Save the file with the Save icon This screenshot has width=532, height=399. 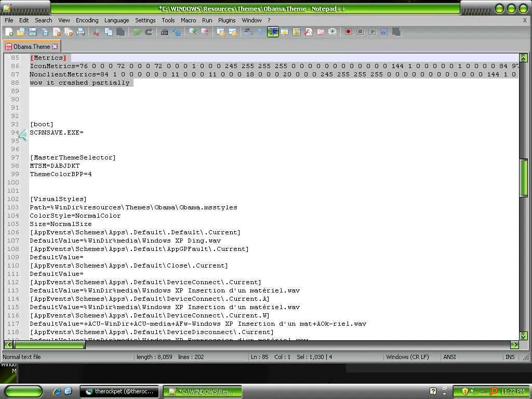(33, 32)
